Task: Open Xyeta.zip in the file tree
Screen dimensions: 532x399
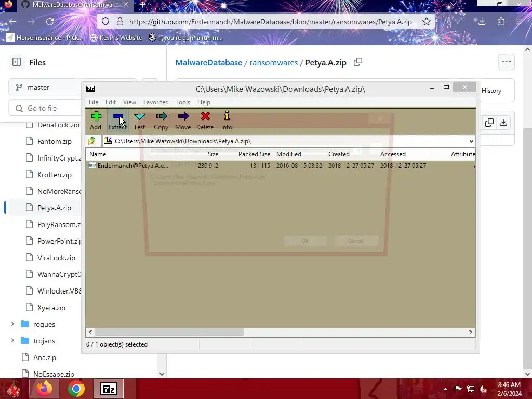Action: (x=51, y=308)
